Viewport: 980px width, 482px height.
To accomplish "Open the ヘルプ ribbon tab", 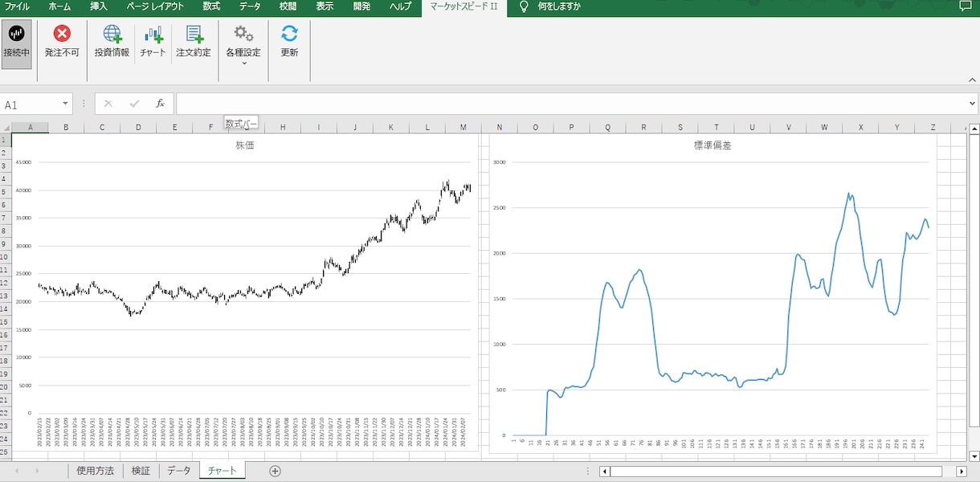I will 400,6.
